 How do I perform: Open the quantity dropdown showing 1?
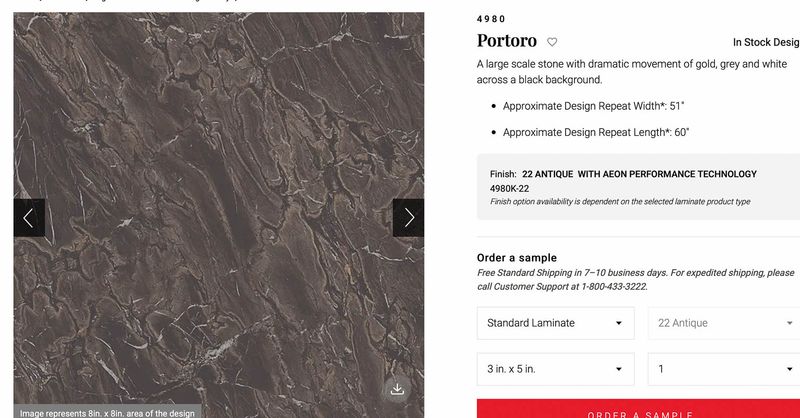coord(724,369)
